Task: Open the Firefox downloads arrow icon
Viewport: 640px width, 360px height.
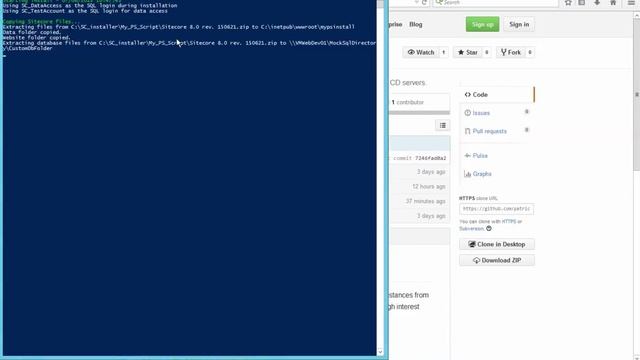Action: point(597,2)
